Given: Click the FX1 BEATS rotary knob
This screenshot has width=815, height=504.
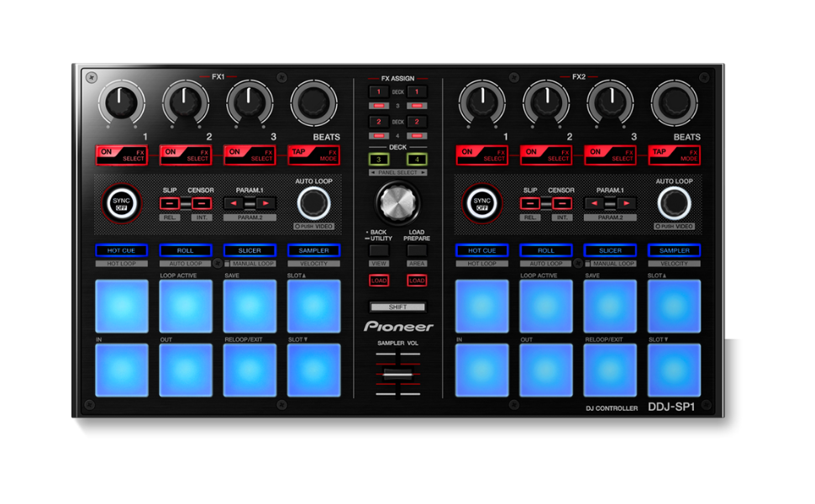Looking at the screenshot, I should pyautogui.click(x=314, y=102).
